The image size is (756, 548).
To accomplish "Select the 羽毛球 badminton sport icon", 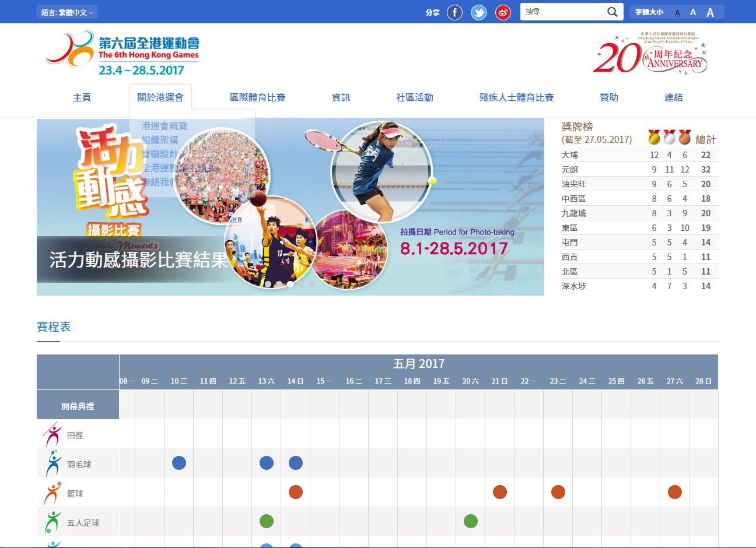I will point(54,464).
